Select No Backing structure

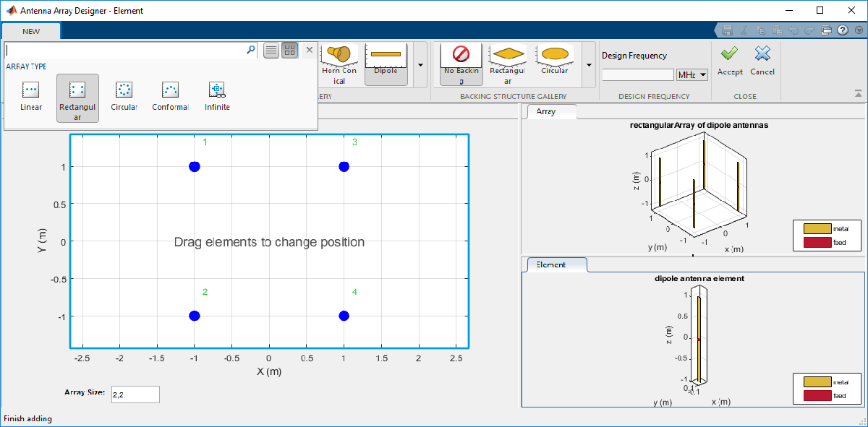click(461, 64)
